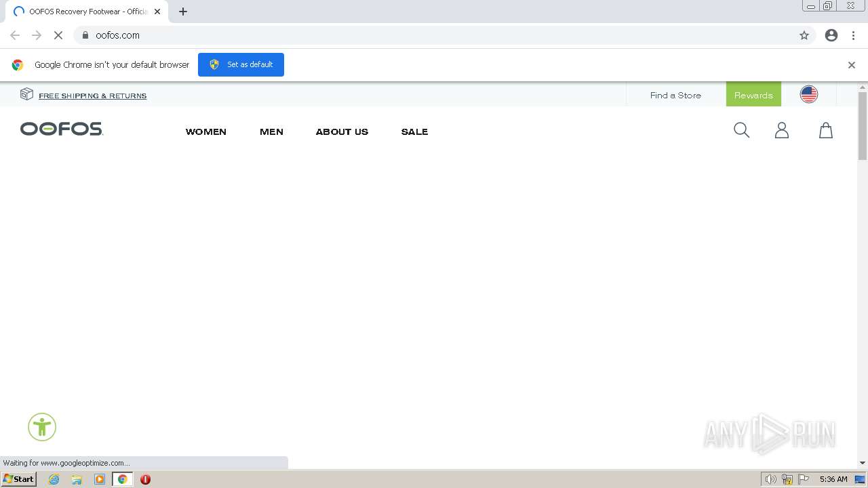Click the green Rewards button
868x488 pixels.
coord(753,94)
